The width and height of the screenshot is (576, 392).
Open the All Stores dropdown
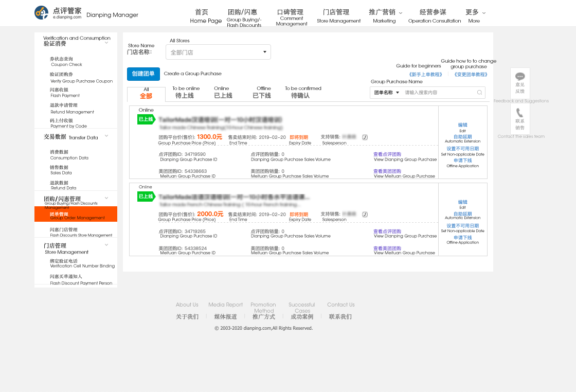pyautogui.click(x=218, y=52)
